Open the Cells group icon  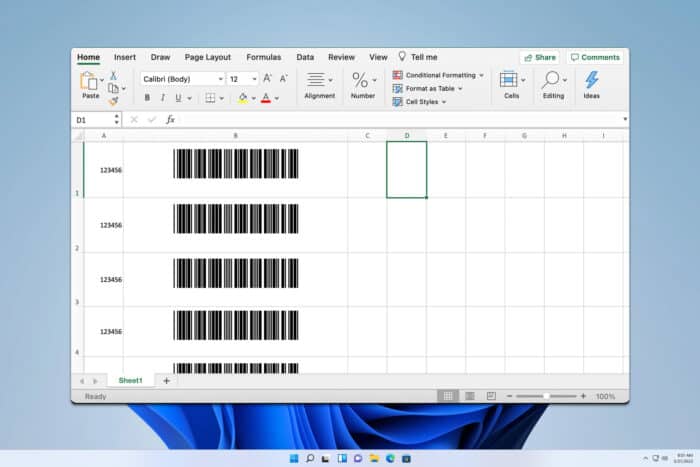tap(508, 79)
